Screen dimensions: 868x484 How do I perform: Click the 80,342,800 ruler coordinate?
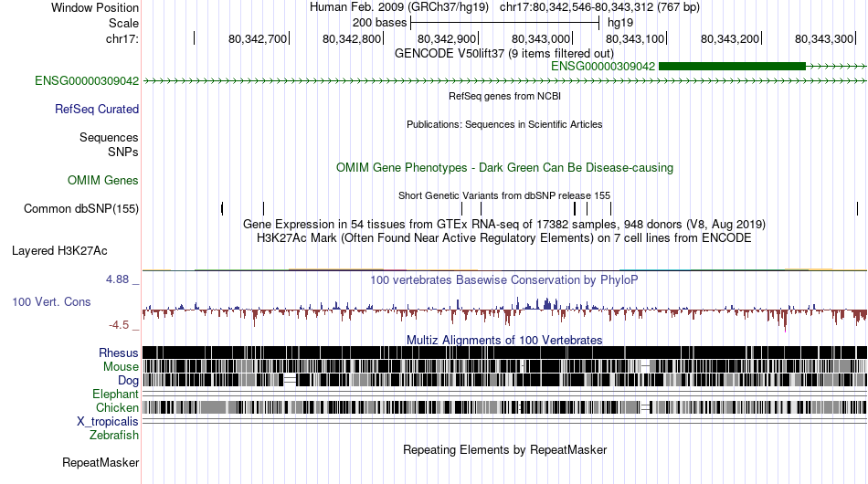pos(352,38)
